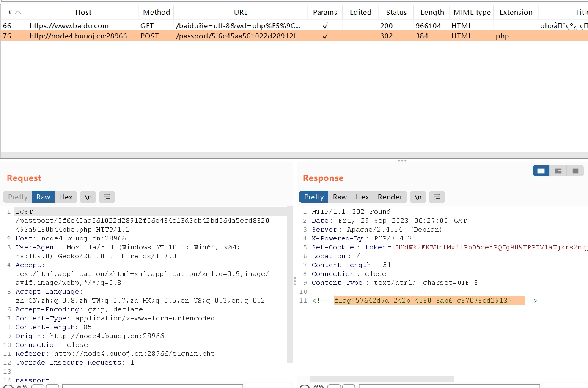The width and height of the screenshot is (588, 388).
Task: Click the request Host: node4.buuoj.cn line
Action: click(x=71, y=238)
